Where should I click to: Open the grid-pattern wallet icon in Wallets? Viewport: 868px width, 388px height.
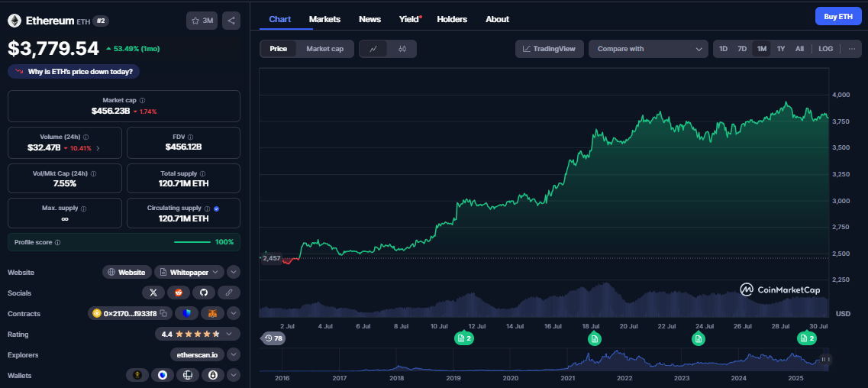coord(188,375)
